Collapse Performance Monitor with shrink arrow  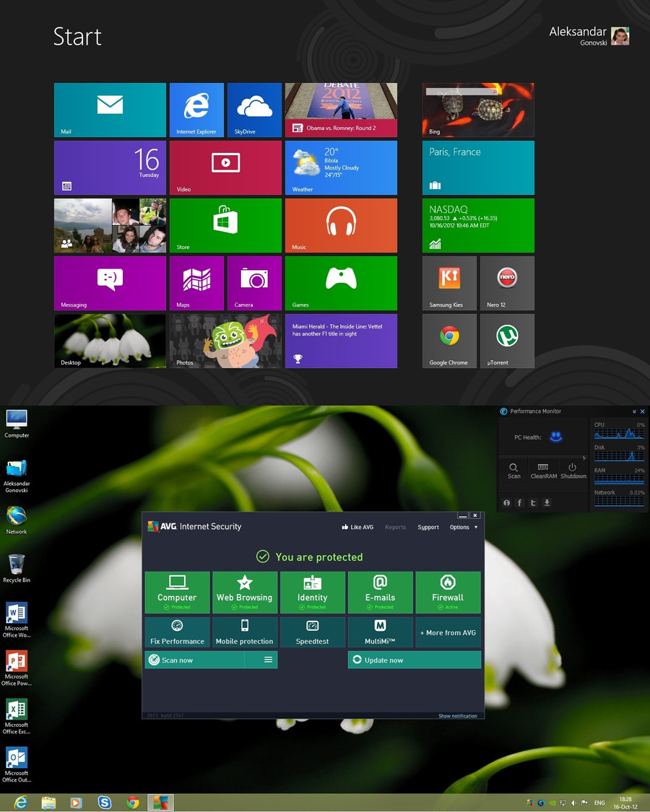pyautogui.click(x=634, y=411)
